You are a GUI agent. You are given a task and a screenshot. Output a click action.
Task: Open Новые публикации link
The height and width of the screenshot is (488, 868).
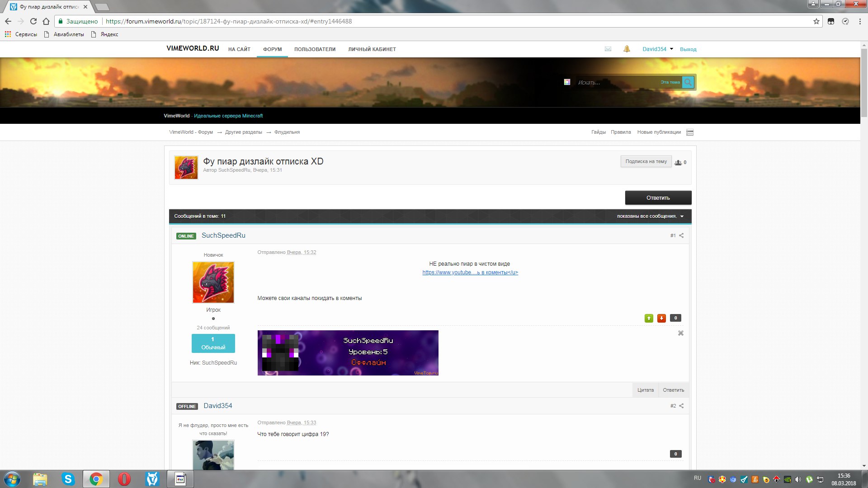point(659,132)
